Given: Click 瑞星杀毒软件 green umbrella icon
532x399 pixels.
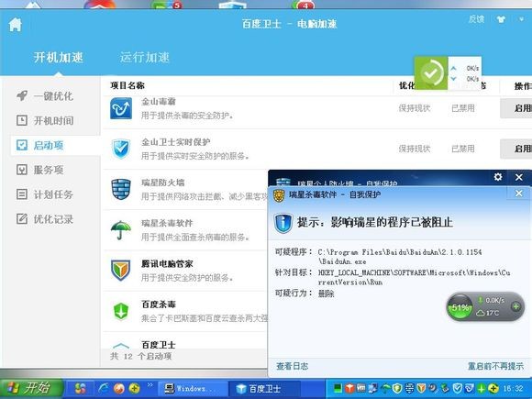Looking at the screenshot, I should [x=121, y=229].
